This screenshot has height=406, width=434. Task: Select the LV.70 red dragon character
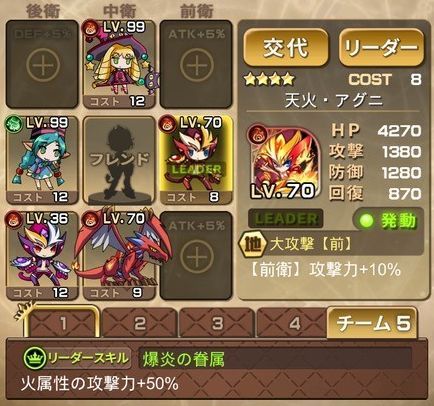pos(119,256)
